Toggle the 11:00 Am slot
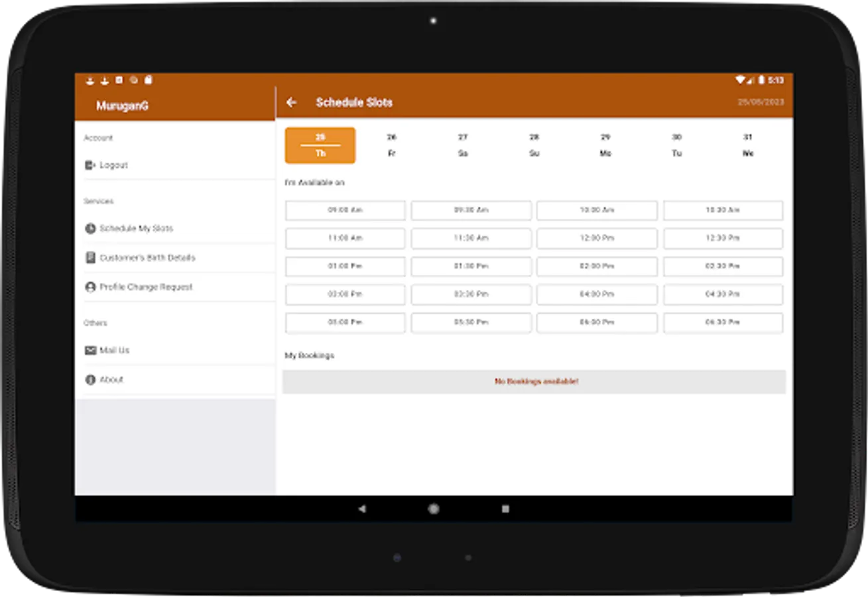868x597 pixels. click(345, 238)
